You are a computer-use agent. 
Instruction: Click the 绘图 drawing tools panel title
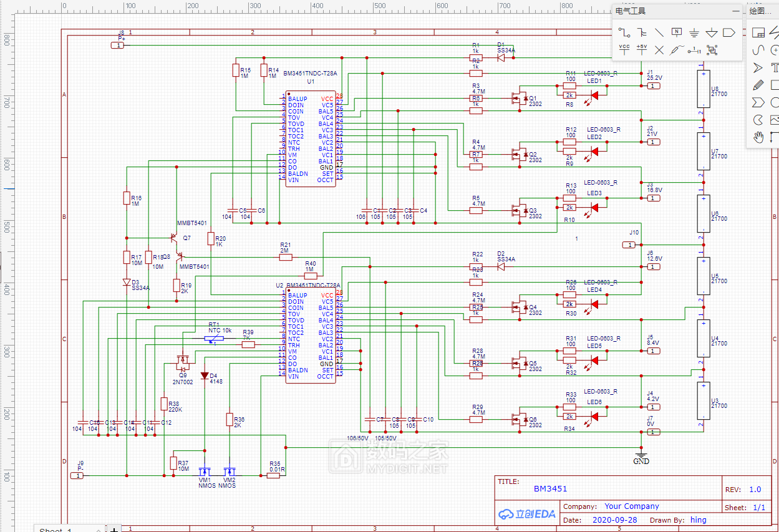[x=760, y=11]
